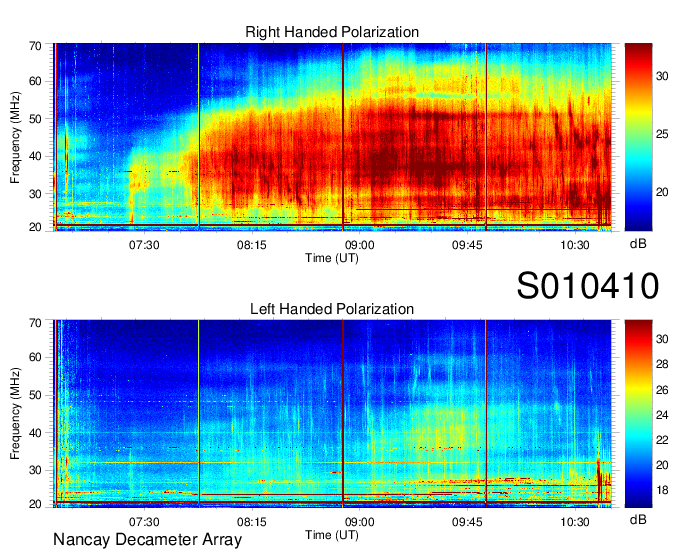Click the 25 dB label on Right Handed color bar
This screenshot has width=680, height=552.
[x=662, y=134]
